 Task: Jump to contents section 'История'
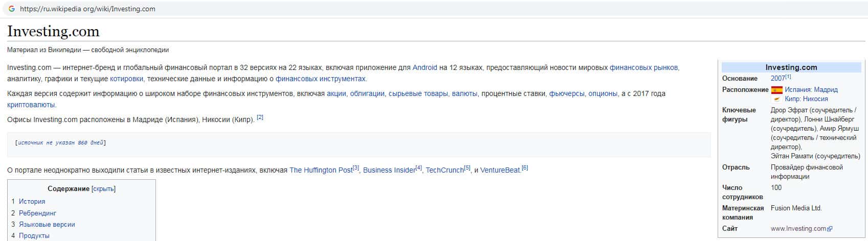[x=32, y=202]
